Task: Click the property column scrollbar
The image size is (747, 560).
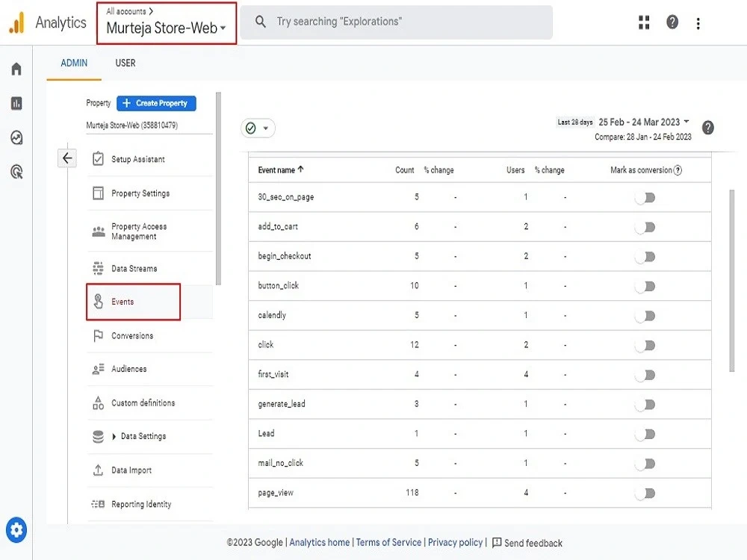Action: pos(218,189)
